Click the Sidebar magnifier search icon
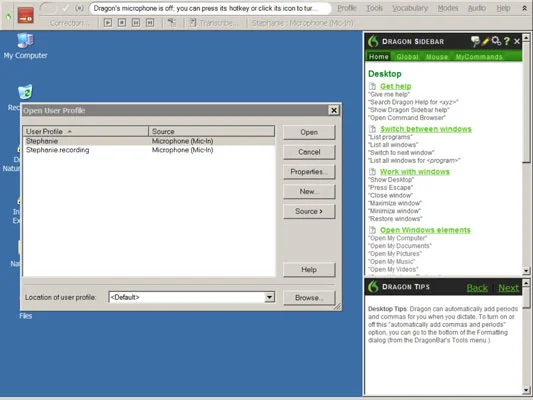The width and height of the screenshot is (533, 400). (x=496, y=41)
